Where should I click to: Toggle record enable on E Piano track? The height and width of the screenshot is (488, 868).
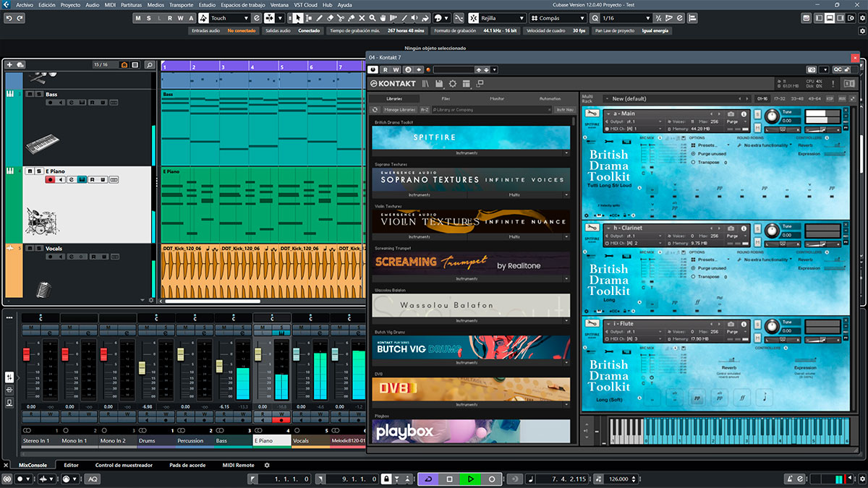point(50,180)
